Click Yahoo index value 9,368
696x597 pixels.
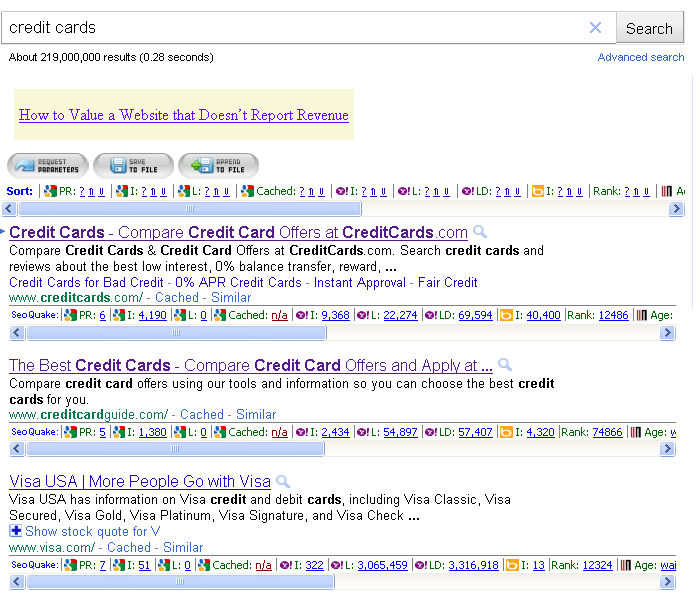pyautogui.click(x=336, y=315)
